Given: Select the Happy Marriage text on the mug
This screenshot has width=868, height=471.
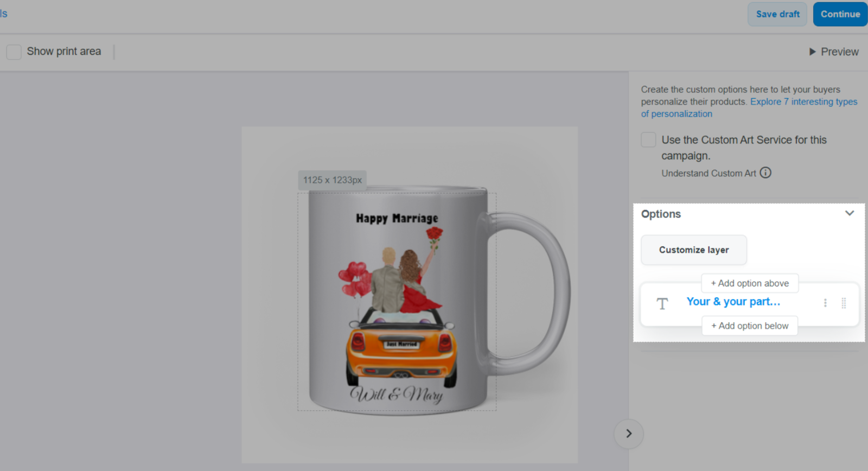Looking at the screenshot, I should click(397, 218).
